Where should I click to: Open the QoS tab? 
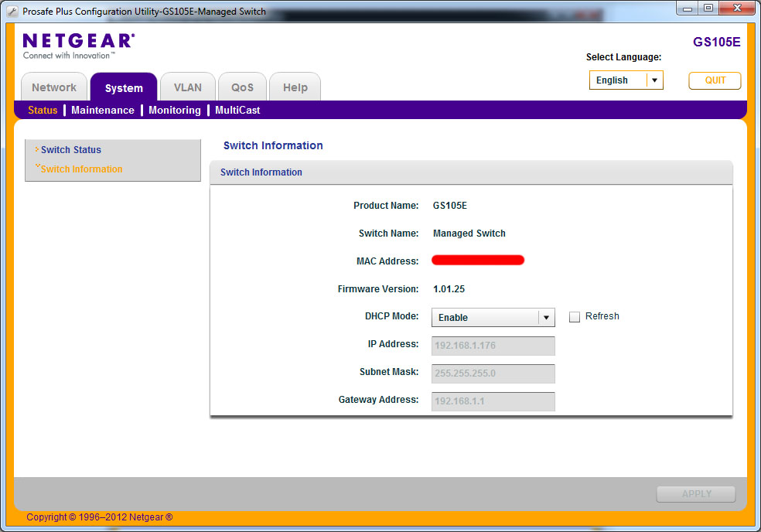click(242, 87)
